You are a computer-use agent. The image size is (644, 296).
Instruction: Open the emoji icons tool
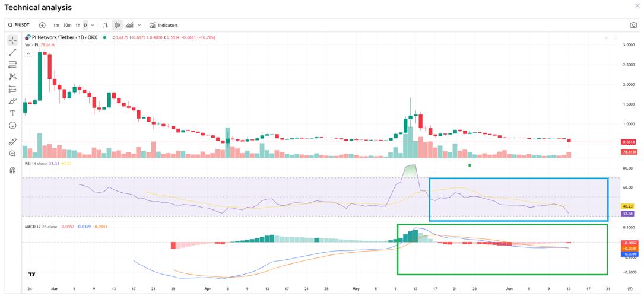coord(12,125)
